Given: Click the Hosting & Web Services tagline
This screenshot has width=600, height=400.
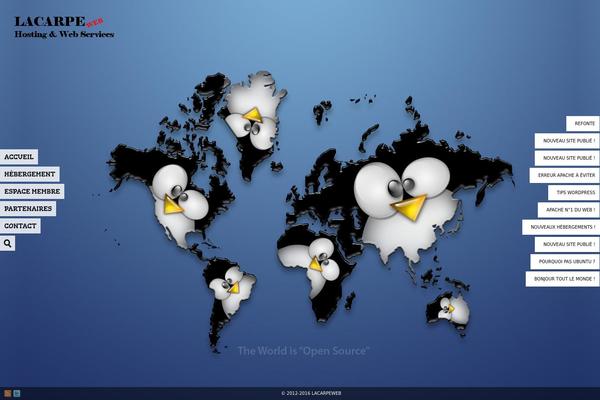Looking at the screenshot, I should click(64, 34).
